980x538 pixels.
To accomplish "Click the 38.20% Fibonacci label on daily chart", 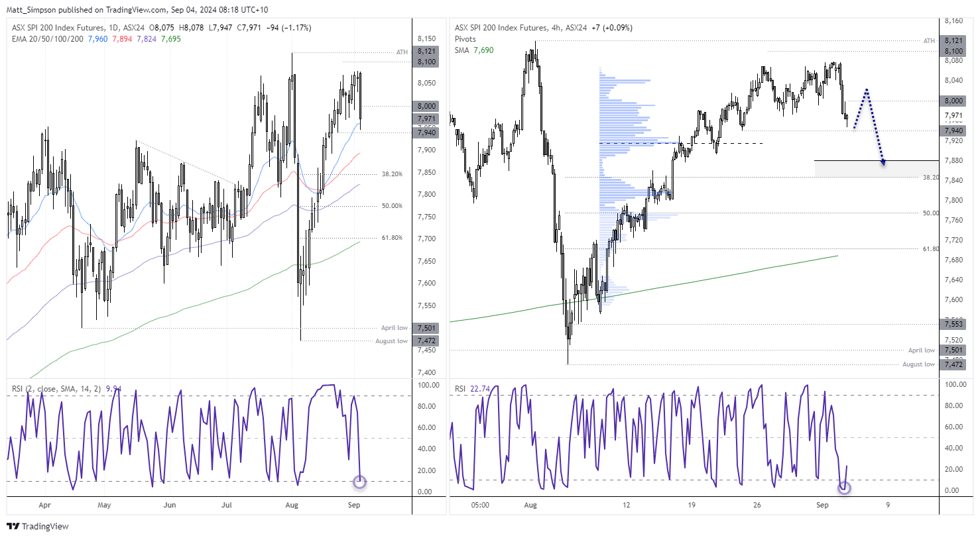I will [392, 174].
